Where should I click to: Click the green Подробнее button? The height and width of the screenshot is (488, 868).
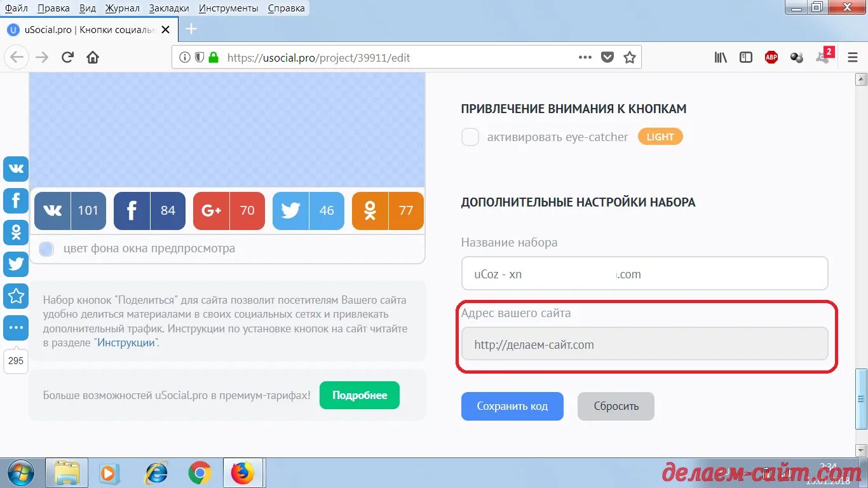359,395
